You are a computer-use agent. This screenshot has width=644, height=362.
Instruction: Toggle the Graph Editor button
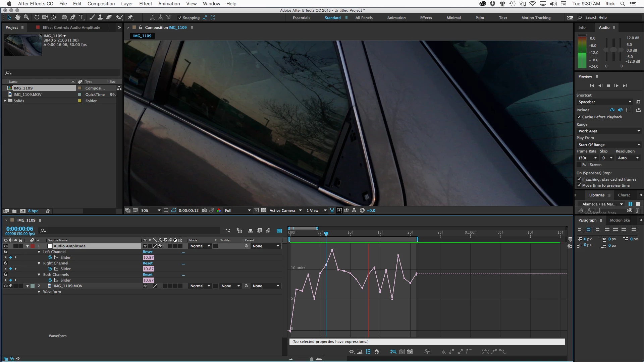(x=279, y=231)
